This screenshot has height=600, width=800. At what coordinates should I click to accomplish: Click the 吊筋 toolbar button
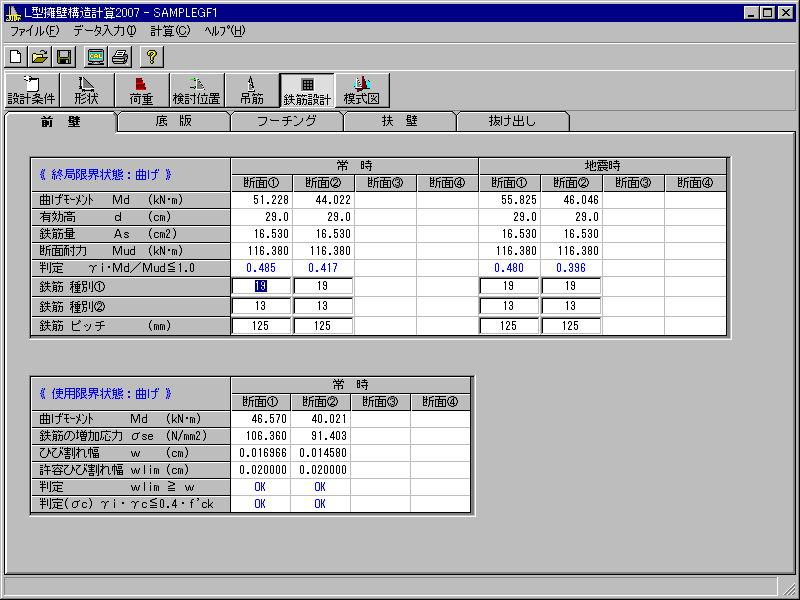(x=251, y=91)
